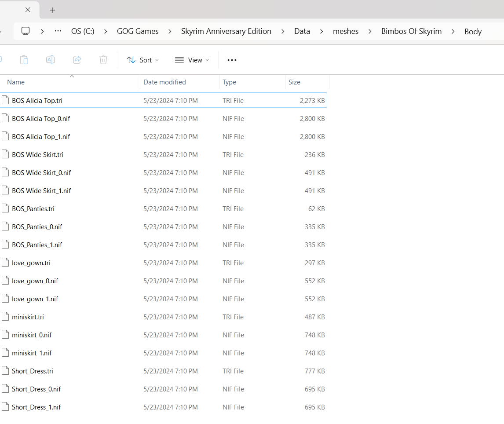504x424 pixels.
Task: Select file love_gown_0.nif
Action: tap(164, 281)
